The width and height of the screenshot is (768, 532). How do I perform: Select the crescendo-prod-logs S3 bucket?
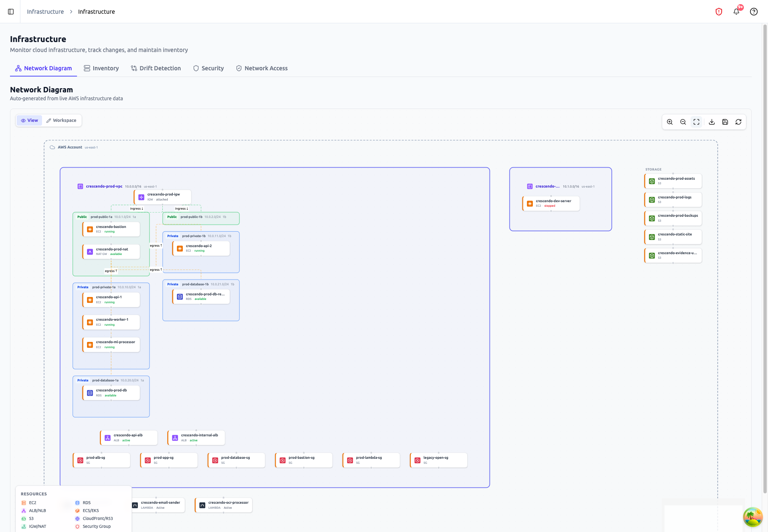[x=673, y=200]
